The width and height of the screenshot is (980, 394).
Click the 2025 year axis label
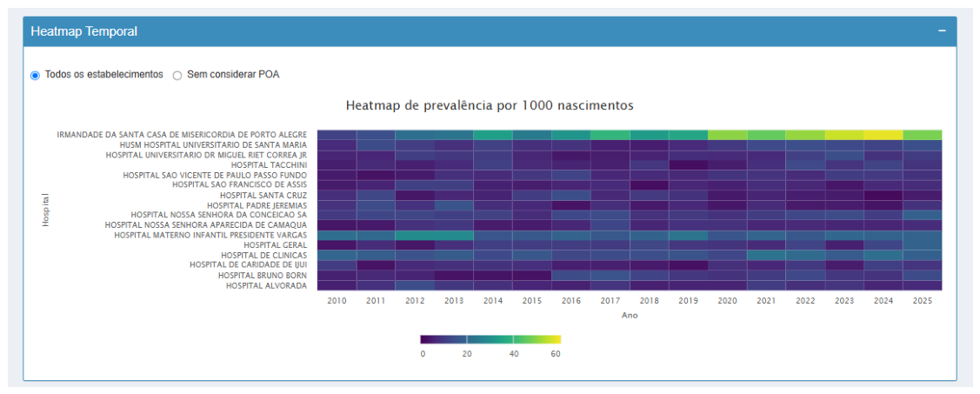pyautogui.click(x=923, y=301)
